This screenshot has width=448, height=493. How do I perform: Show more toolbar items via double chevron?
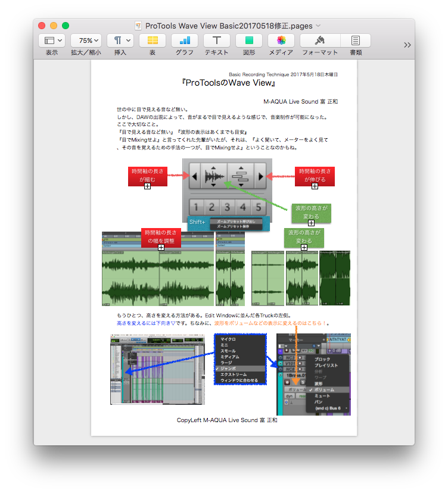[x=407, y=45]
